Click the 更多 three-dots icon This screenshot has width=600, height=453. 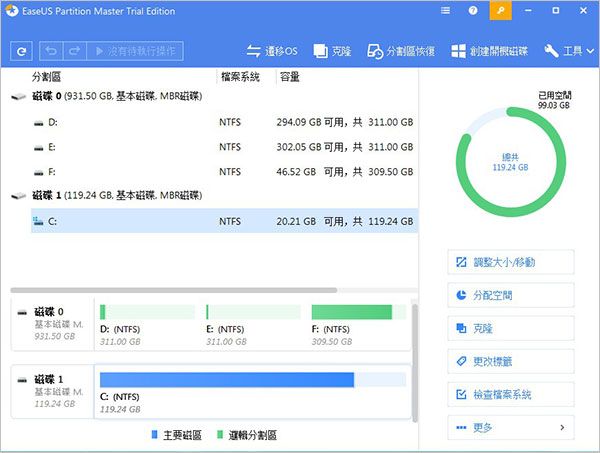point(461,427)
